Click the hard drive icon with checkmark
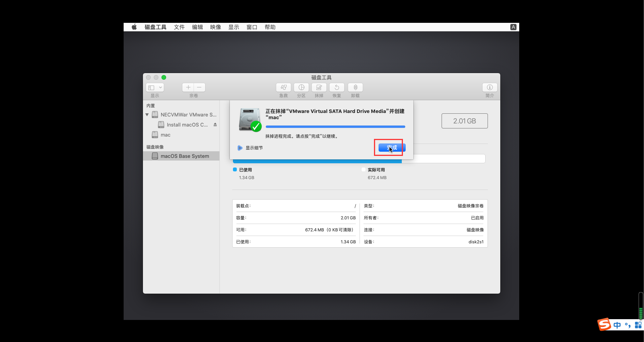 pyautogui.click(x=250, y=120)
